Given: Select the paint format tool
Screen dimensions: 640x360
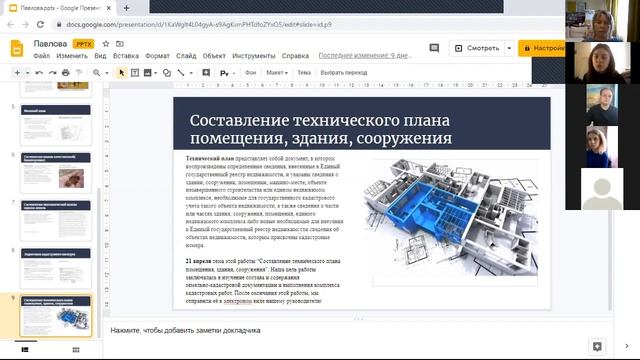Looking at the screenshot, I should tap(79, 73).
